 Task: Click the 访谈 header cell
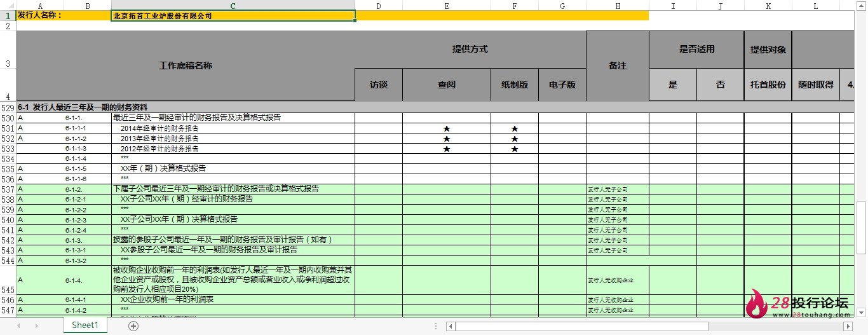pyautogui.click(x=379, y=85)
